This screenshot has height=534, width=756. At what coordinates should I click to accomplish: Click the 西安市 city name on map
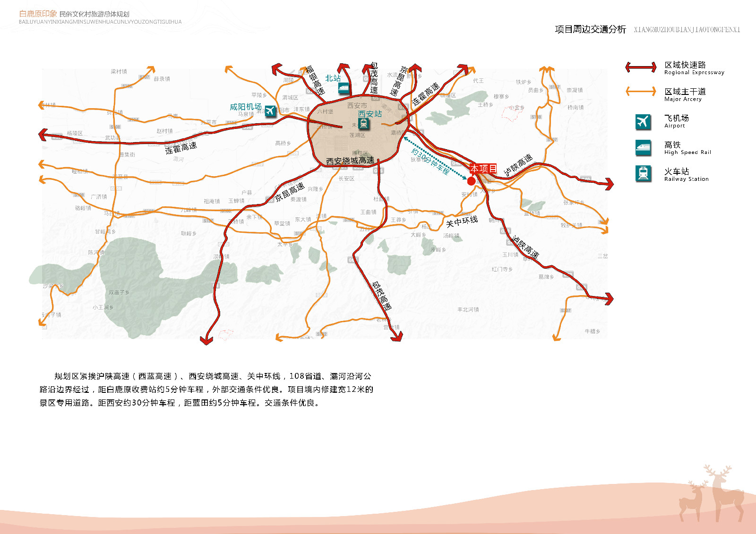pyautogui.click(x=357, y=105)
